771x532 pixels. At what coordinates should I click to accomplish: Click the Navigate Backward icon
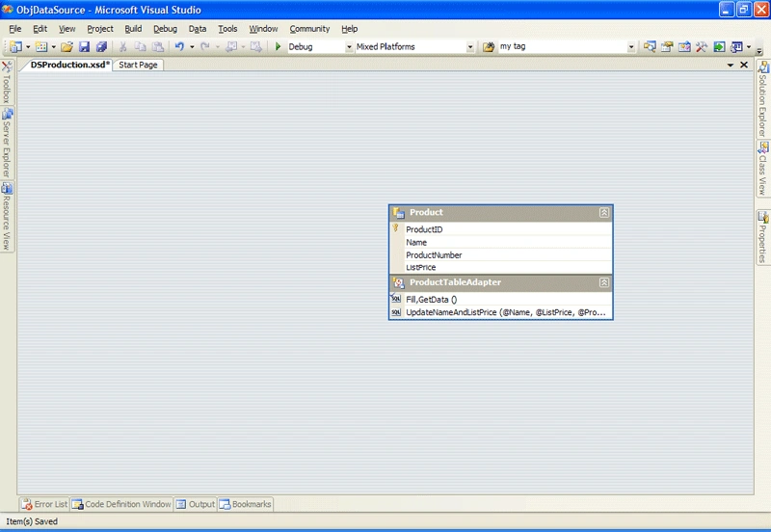pos(231,46)
